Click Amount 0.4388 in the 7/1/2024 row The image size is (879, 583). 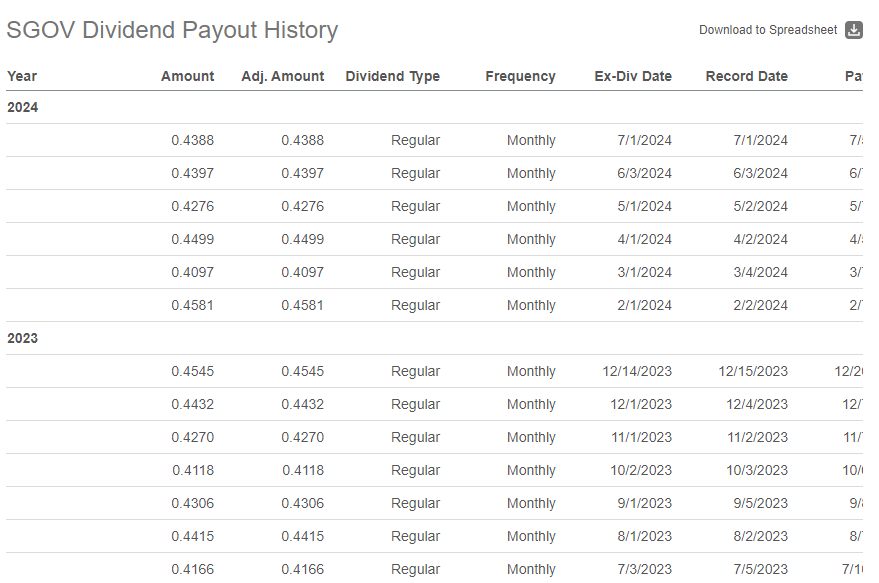tap(192, 140)
